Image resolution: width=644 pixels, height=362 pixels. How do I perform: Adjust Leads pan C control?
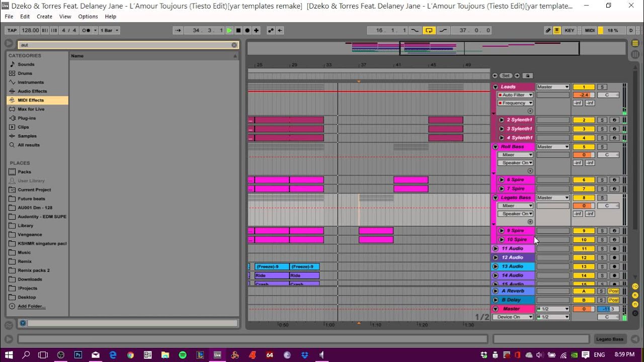(x=608, y=95)
